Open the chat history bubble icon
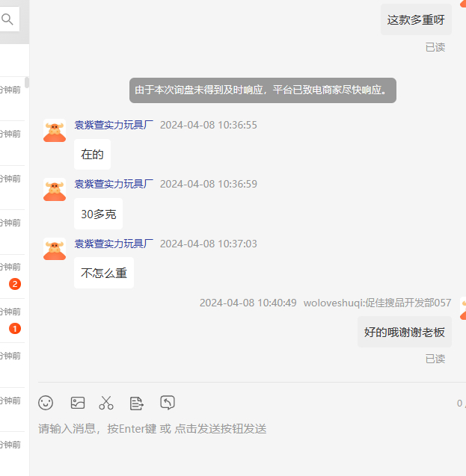 [168, 403]
